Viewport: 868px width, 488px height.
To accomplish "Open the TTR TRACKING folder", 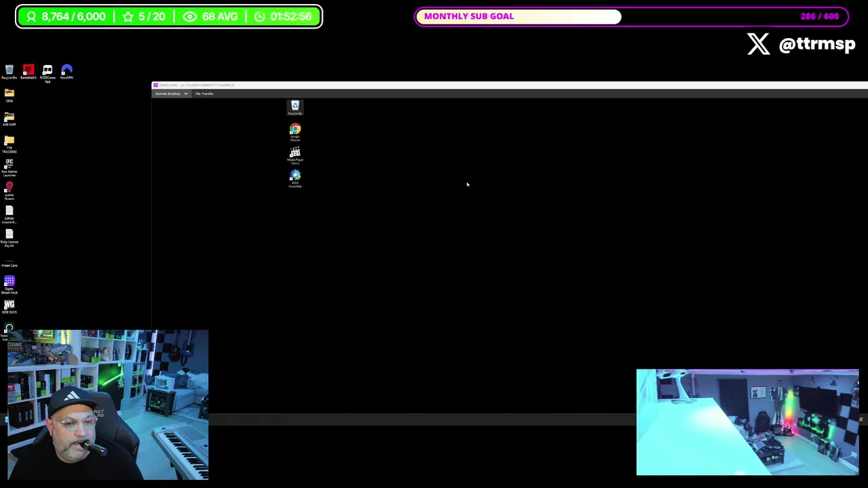I will (9, 144).
